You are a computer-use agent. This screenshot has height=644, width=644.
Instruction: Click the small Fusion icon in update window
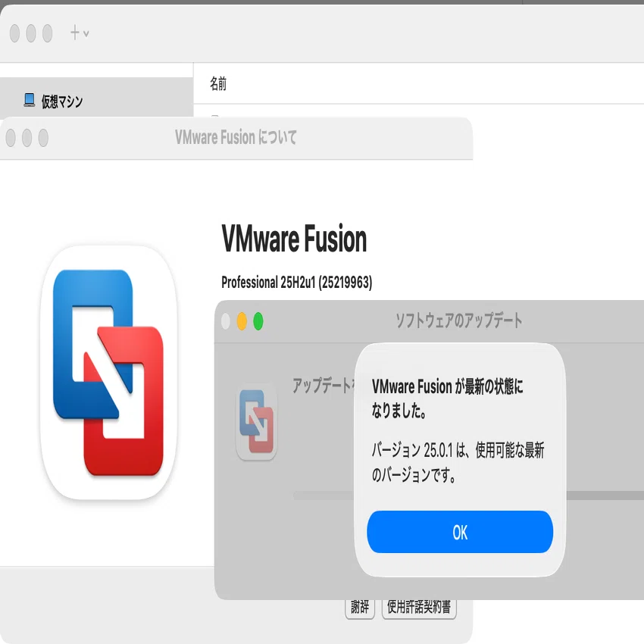pyautogui.click(x=256, y=422)
